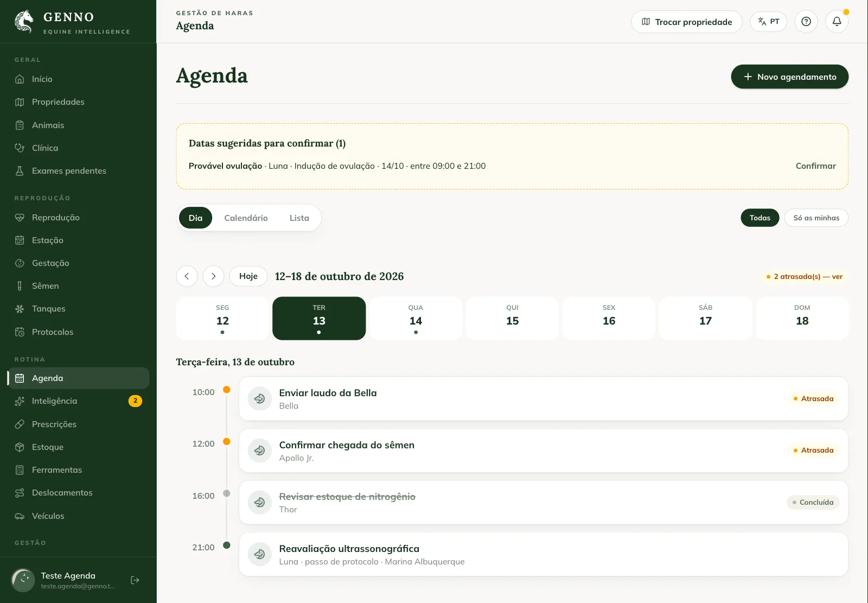Screen dimensions: 868x603
Task: Switch to Calendário view
Action: coord(246,218)
